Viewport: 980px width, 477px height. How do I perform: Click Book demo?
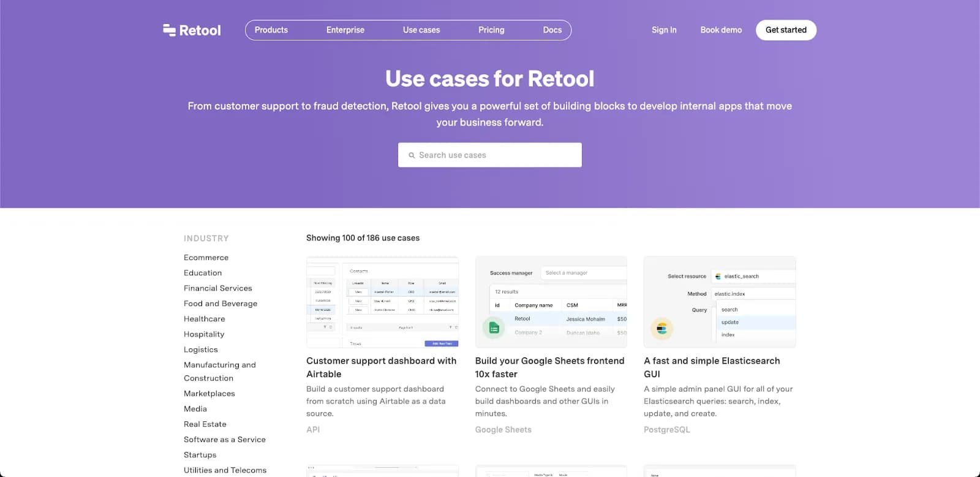point(721,30)
